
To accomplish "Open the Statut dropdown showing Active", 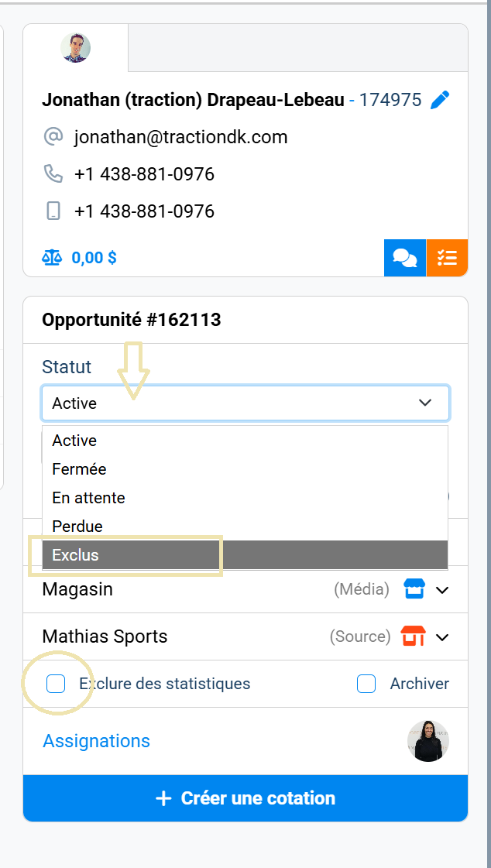I will pyautogui.click(x=245, y=403).
